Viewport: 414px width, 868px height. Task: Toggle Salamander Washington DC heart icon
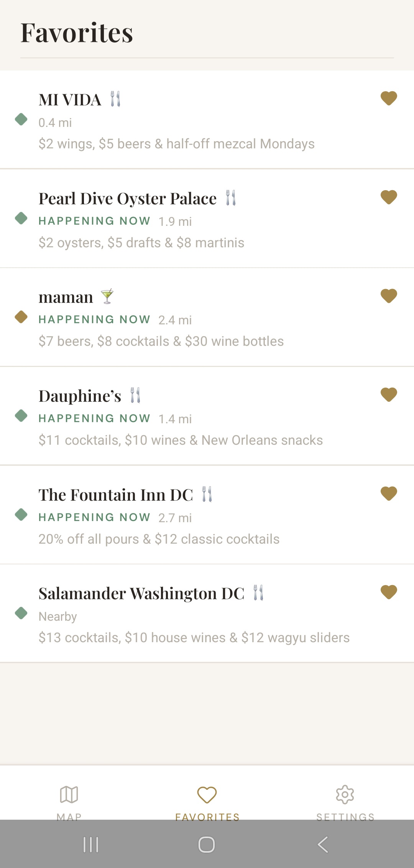[x=389, y=592]
